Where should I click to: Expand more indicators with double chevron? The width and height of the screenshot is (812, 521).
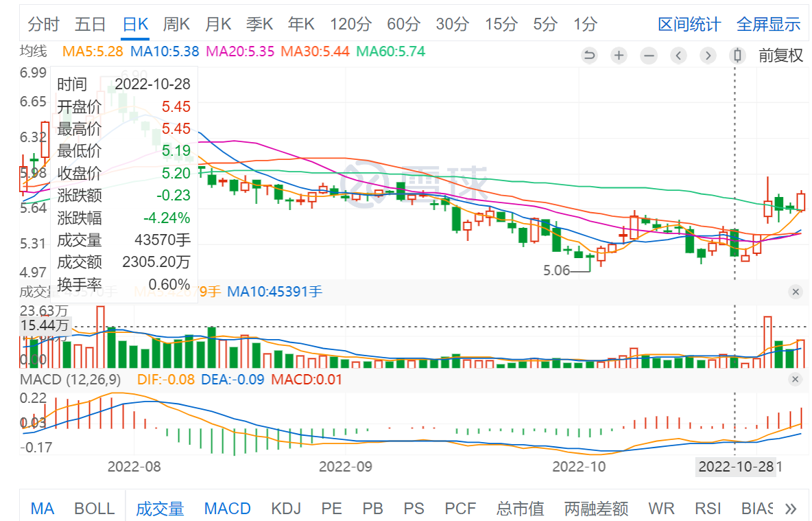pyautogui.click(x=791, y=509)
